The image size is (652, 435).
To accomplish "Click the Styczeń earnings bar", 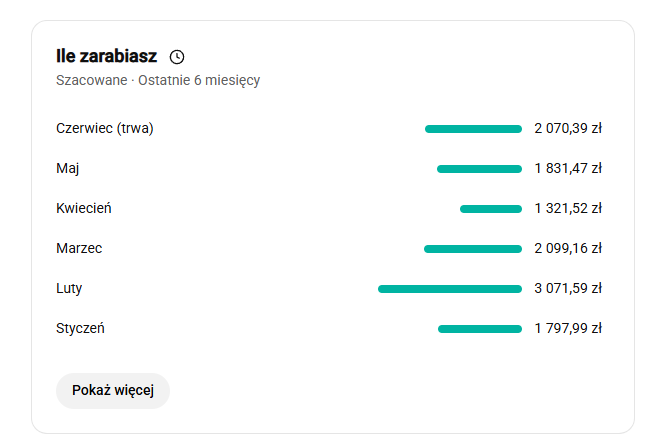I will pyautogui.click(x=479, y=329).
